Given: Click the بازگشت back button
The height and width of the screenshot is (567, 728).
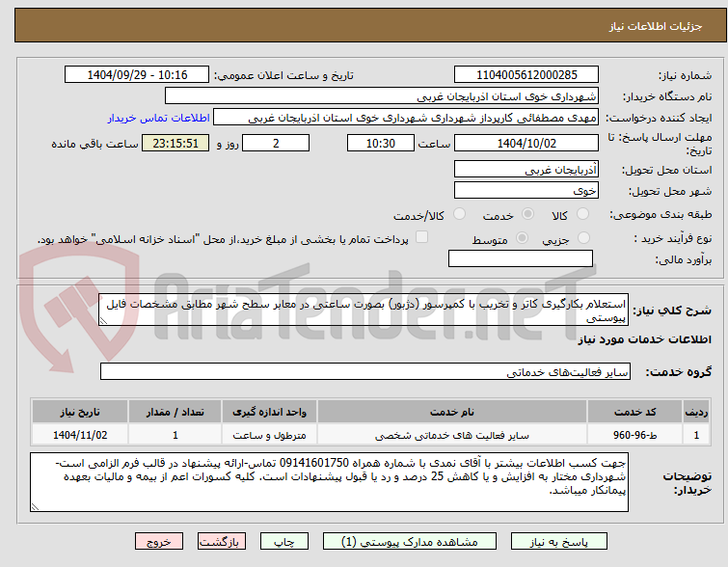Looking at the screenshot, I should click(222, 542).
